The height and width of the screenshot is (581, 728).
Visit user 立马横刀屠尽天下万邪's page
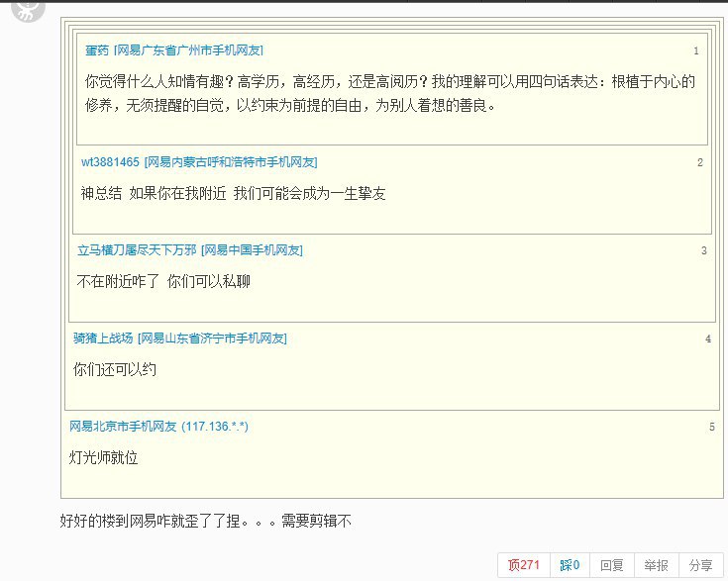point(137,250)
